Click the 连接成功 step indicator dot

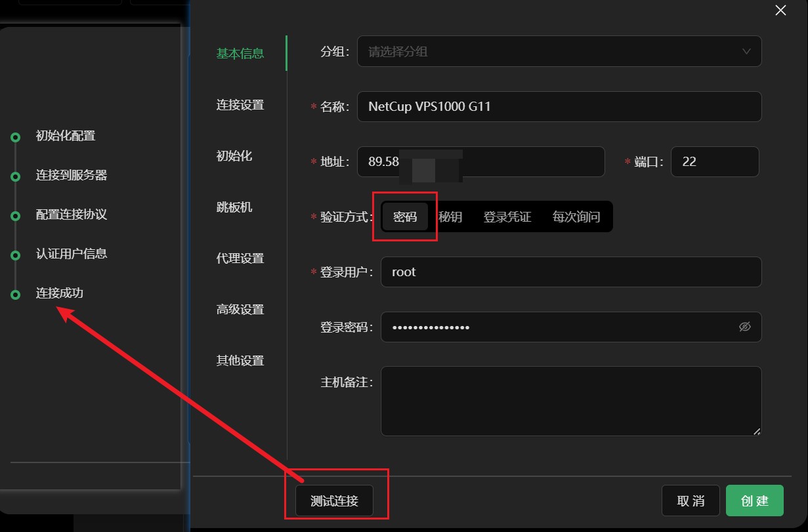click(x=14, y=293)
